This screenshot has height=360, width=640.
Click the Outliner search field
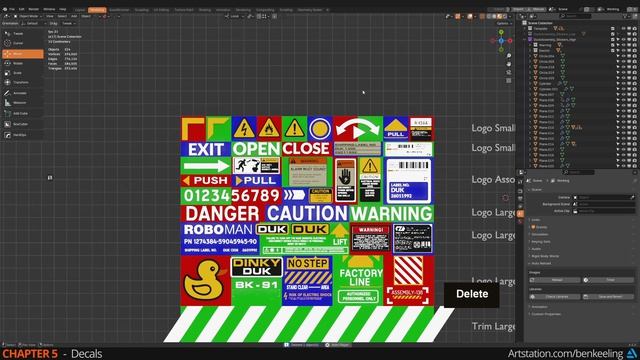(576, 16)
